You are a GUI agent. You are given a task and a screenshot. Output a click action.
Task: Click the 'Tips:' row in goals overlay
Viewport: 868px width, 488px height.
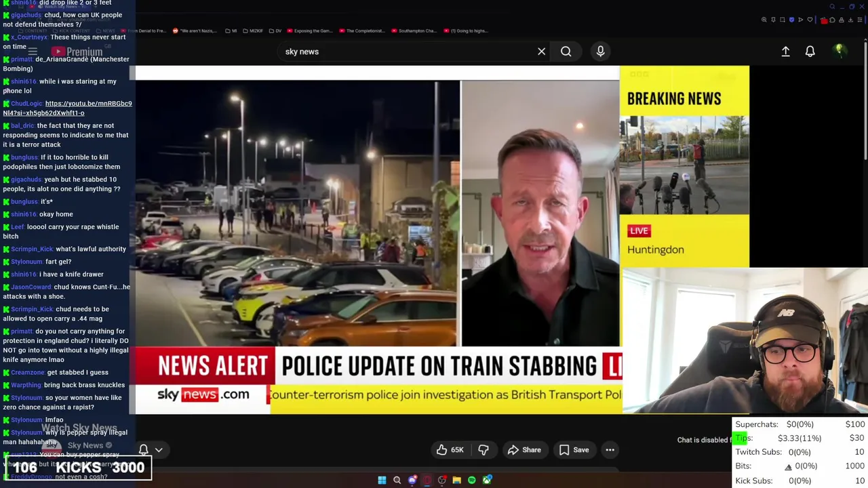click(x=800, y=439)
